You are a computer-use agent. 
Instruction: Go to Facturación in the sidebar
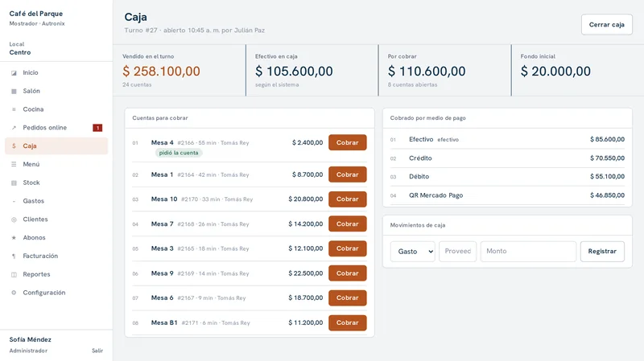tap(56, 256)
